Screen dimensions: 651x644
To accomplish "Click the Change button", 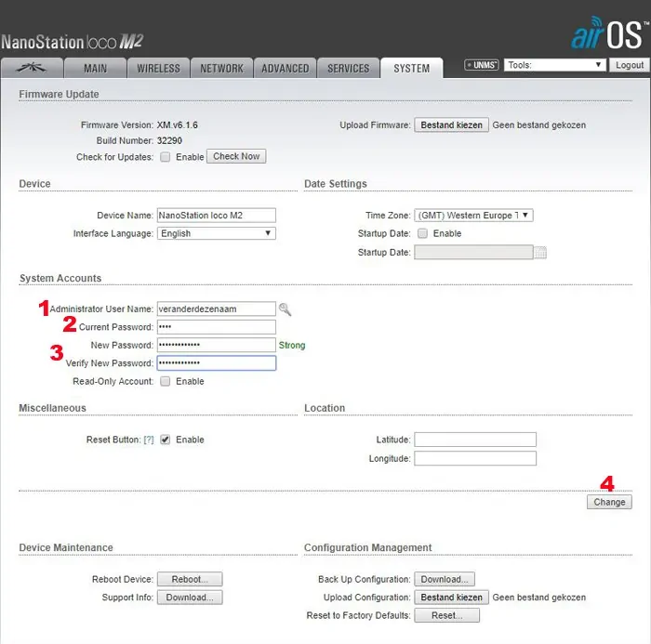I will 609,502.
